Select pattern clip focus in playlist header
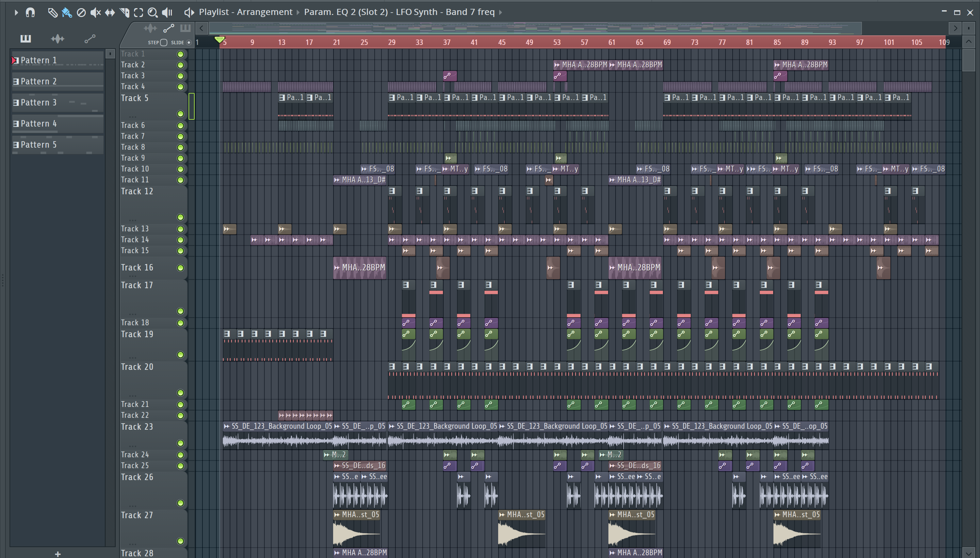Viewport: 980px width, 558px height. coord(185,28)
